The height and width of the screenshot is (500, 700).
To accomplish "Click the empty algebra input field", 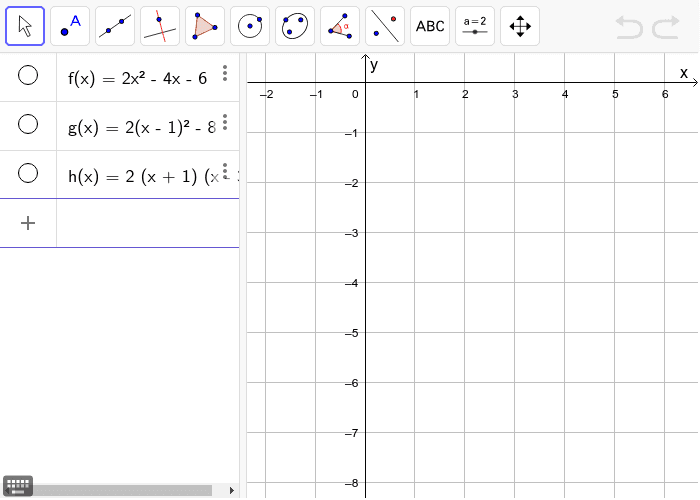I will pyautogui.click(x=148, y=223).
